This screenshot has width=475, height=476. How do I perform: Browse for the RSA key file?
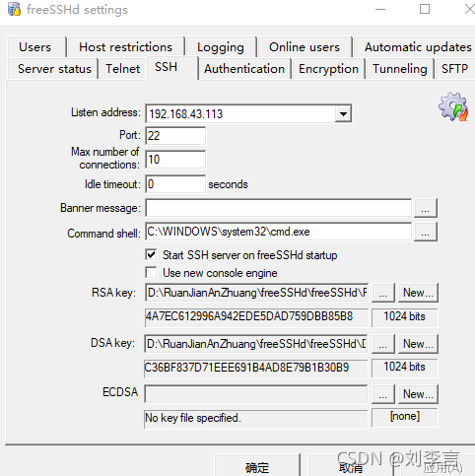(x=383, y=293)
